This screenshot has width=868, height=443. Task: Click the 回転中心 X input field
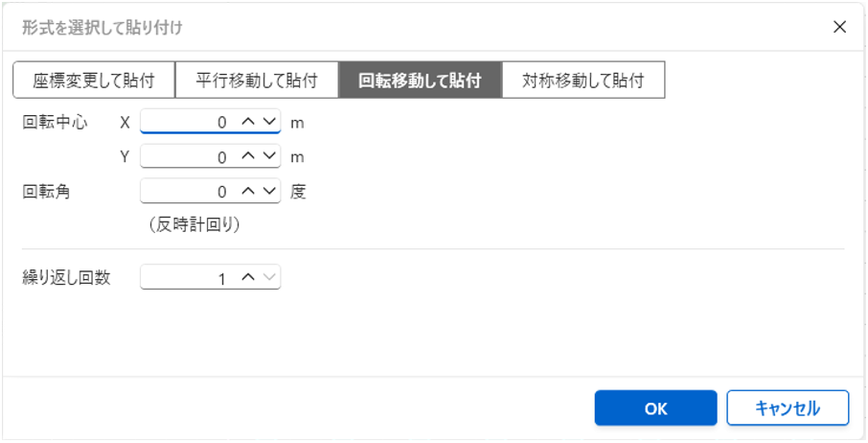[x=187, y=123]
